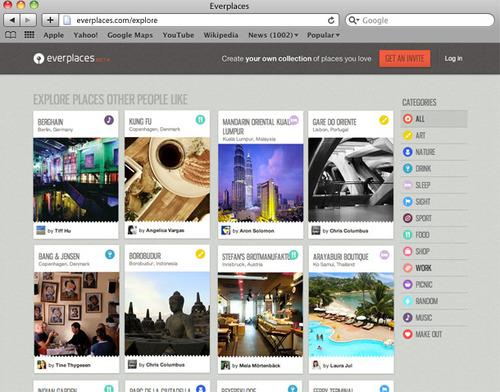Select the Work category icon
The width and height of the screenshot is (500, 392).
tap(407, 268)
